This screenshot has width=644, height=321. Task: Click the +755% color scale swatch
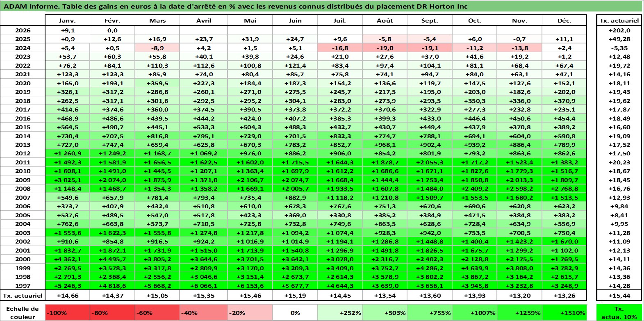430,312
